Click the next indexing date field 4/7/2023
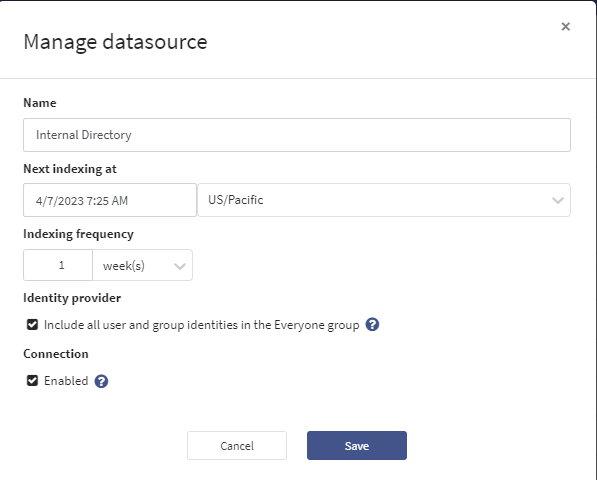The height and width of the screenshot is (480, 597). click(x=110, y=200)
